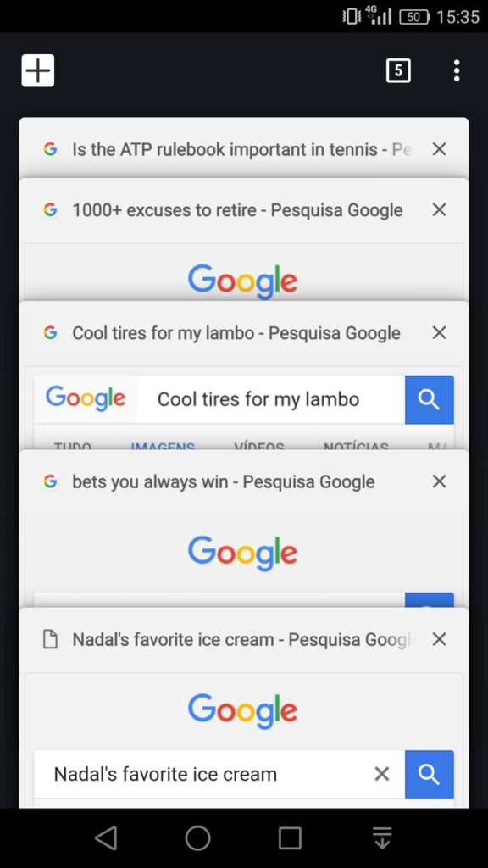Open the three-dot overflow menu

pos(457,70)
